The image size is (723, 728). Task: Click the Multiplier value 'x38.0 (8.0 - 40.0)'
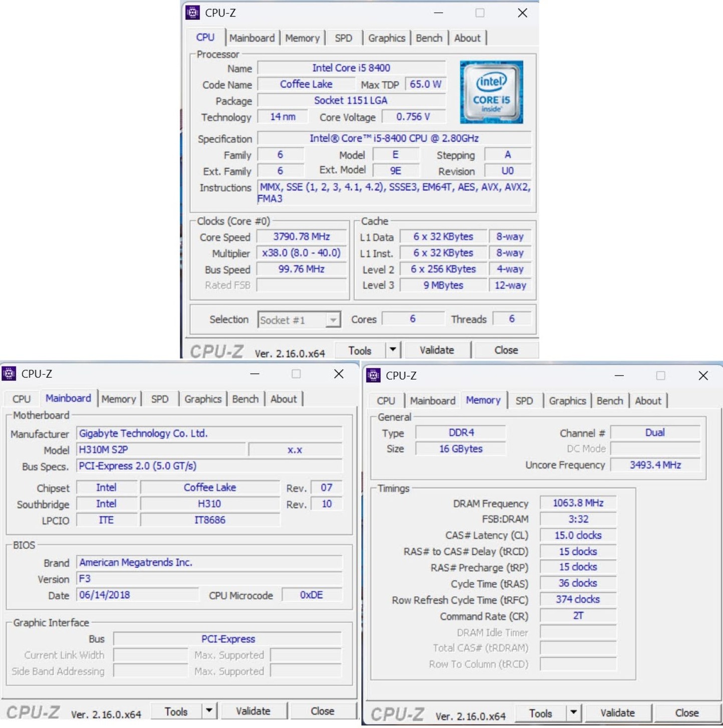(302, 253)
